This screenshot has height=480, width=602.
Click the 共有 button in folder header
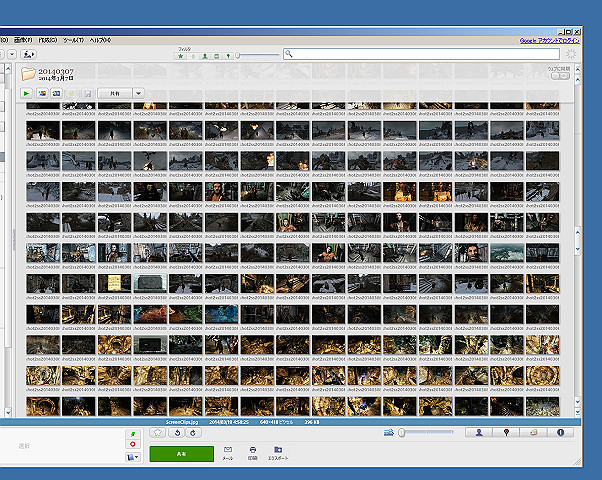[115, 93]
